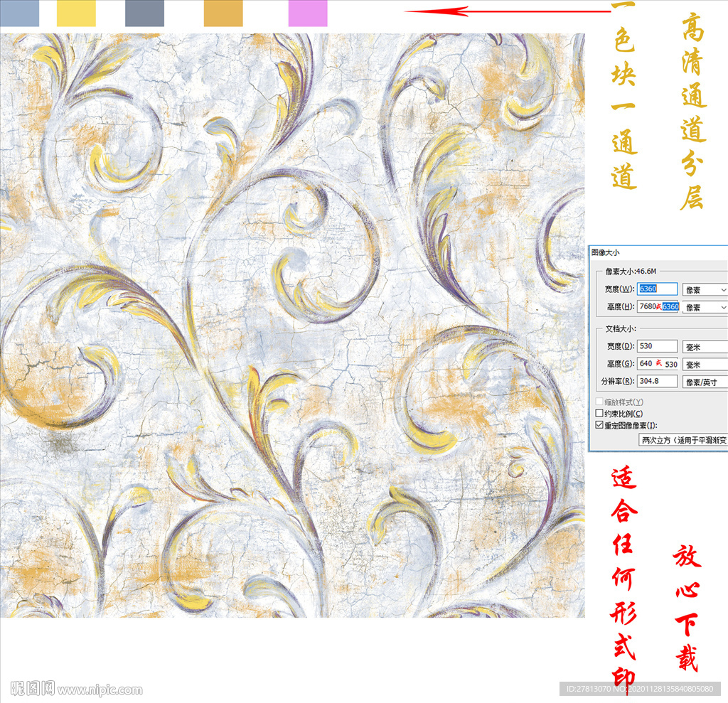The width and height of the screenshot is (728, 703).
Task: Open document width 毫米 unit dropdown
Action: [705, 347]
